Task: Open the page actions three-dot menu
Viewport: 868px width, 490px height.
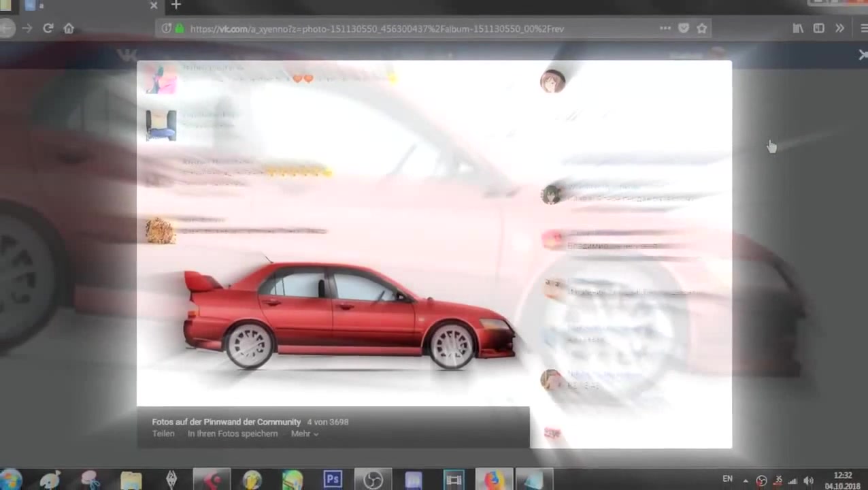Action: pos(665,29)
